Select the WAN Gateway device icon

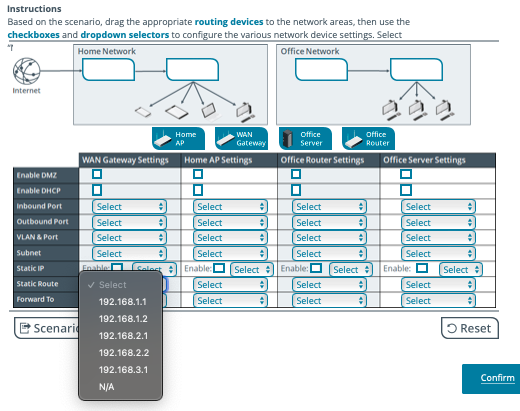click(x=241, y=139)
